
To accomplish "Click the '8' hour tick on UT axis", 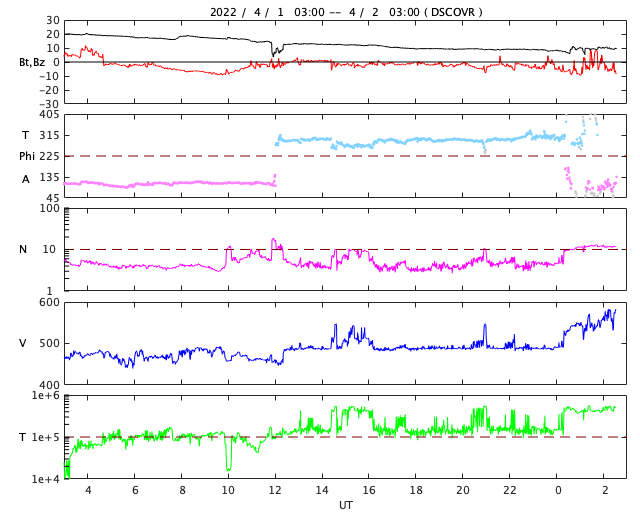I will click(x=182, y=490).
